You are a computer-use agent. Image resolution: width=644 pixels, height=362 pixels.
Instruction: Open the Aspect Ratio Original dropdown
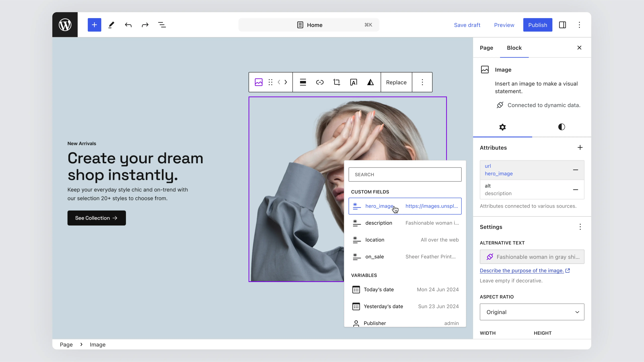[x=532, y=312]
